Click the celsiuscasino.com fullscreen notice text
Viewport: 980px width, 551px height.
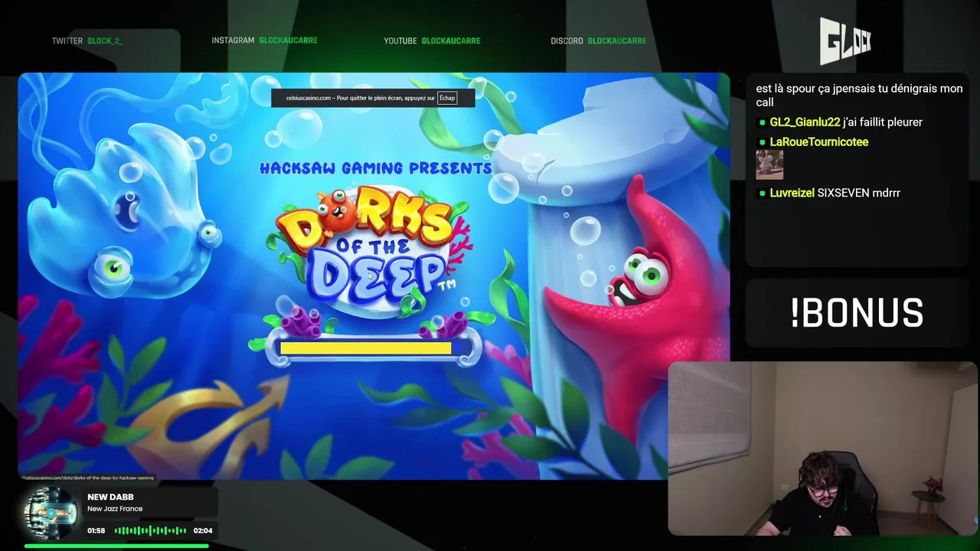pos(360,98)
